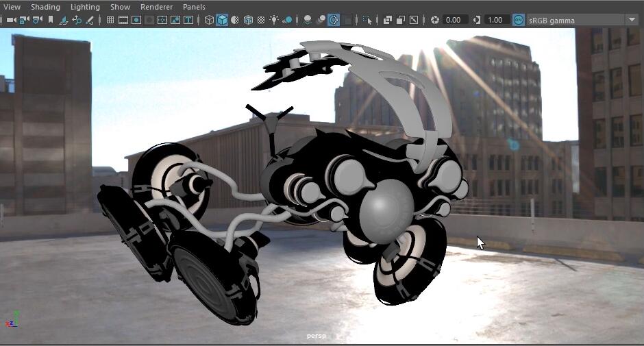The width and height of the screenshot is (644, 346).
Task: Click the dropdown arrow beside sRGB gamma
Action: coord(632,20)
